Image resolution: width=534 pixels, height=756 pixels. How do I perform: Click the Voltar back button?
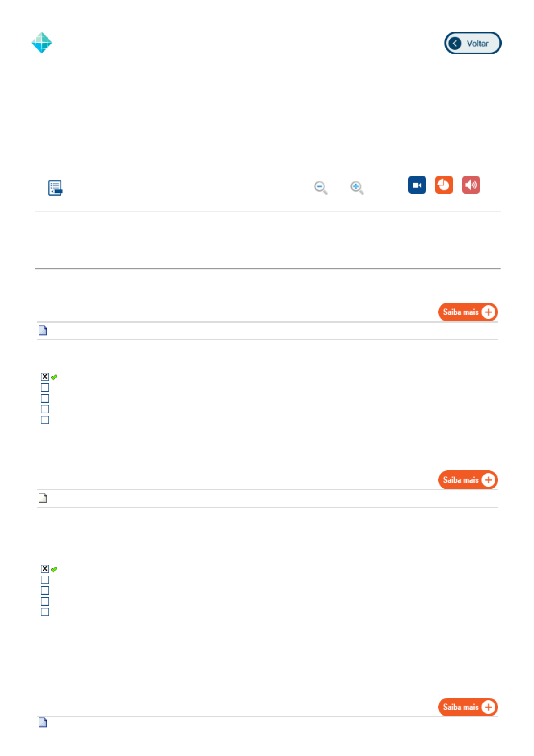(x=473, y=43)
